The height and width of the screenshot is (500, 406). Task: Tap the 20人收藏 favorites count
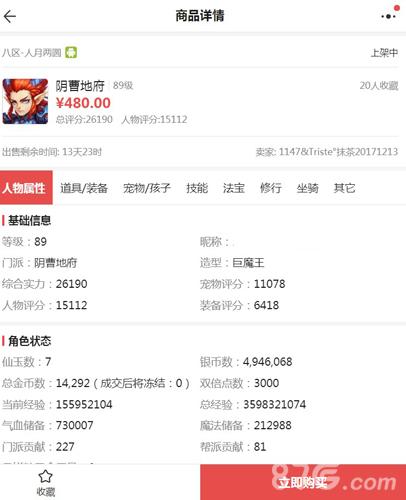(379, 86)
